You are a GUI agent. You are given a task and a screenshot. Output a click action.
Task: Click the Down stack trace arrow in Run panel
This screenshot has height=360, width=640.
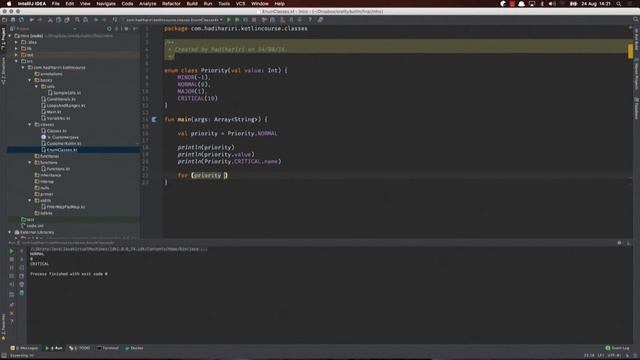[22, 259]
